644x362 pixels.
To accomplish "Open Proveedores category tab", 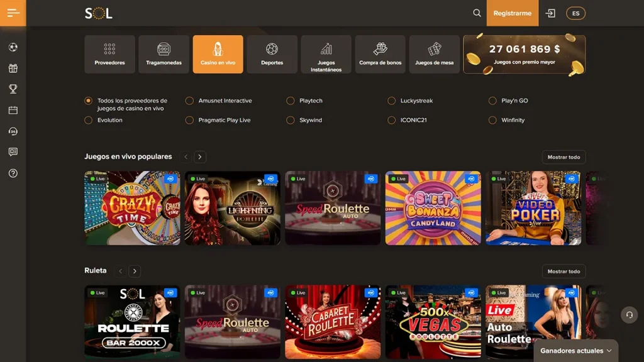I will coord(109,54).
